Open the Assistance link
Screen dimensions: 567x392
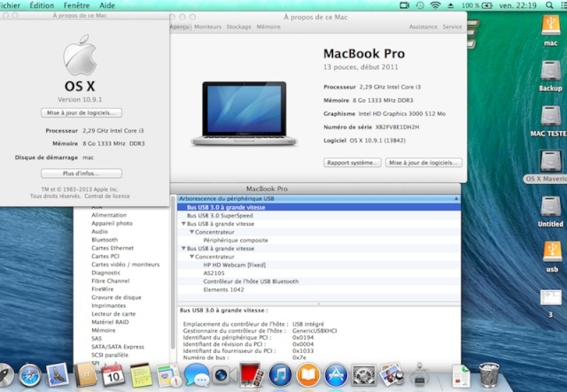pyautogui.click(x=423, y=27)
